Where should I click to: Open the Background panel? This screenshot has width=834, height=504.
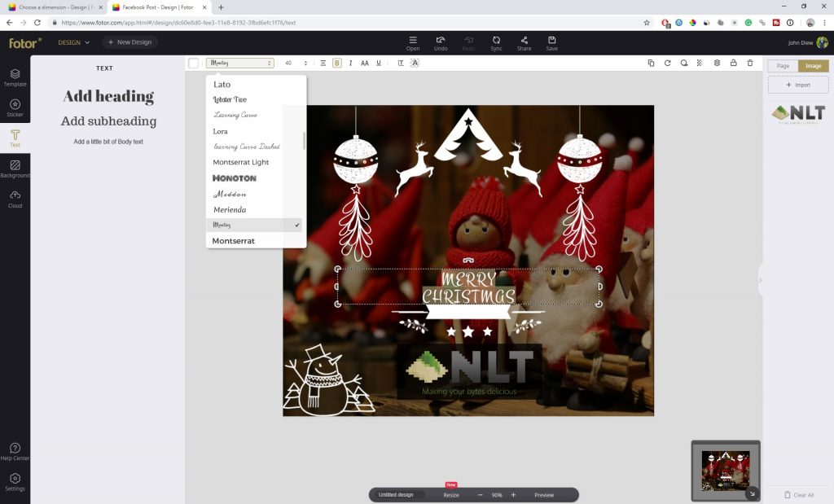[15, 169]
